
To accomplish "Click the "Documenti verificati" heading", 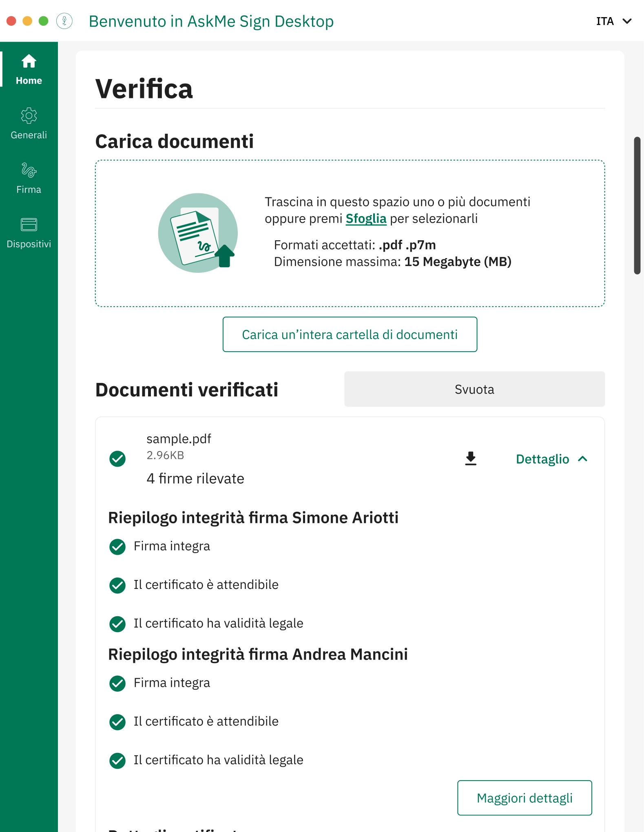I will tap(187, 389).
